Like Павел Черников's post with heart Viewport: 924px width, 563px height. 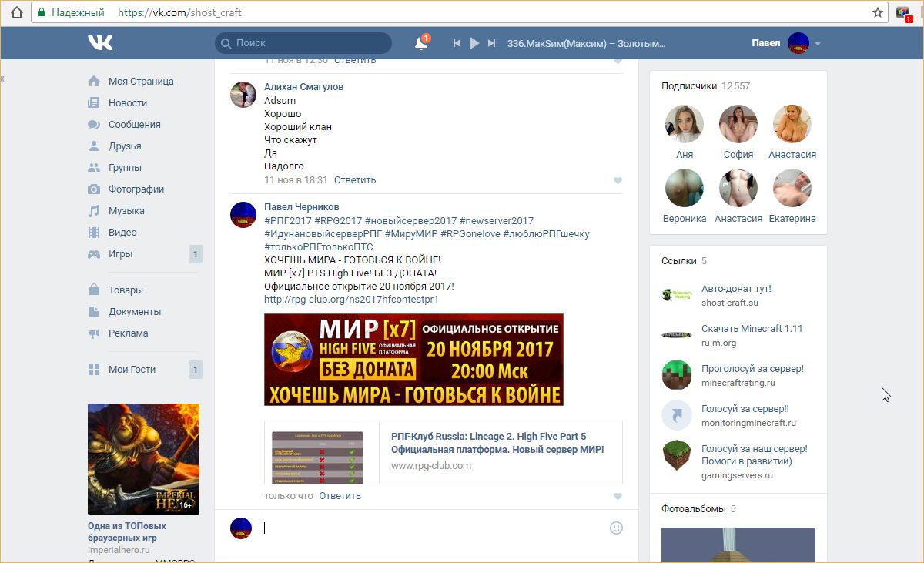click(x=618, y=497)
